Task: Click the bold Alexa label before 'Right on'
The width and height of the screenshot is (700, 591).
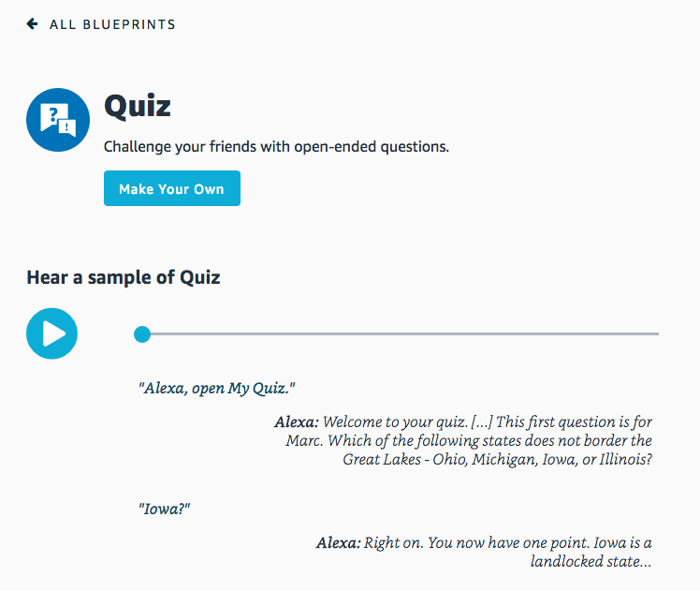Action: 338,542
